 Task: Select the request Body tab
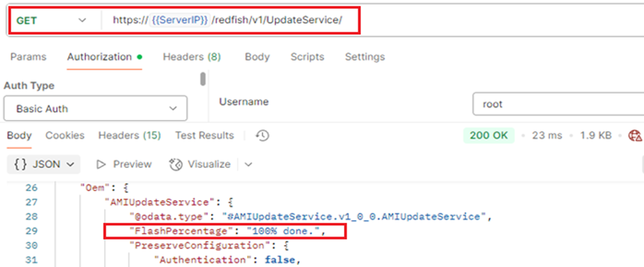257,57
